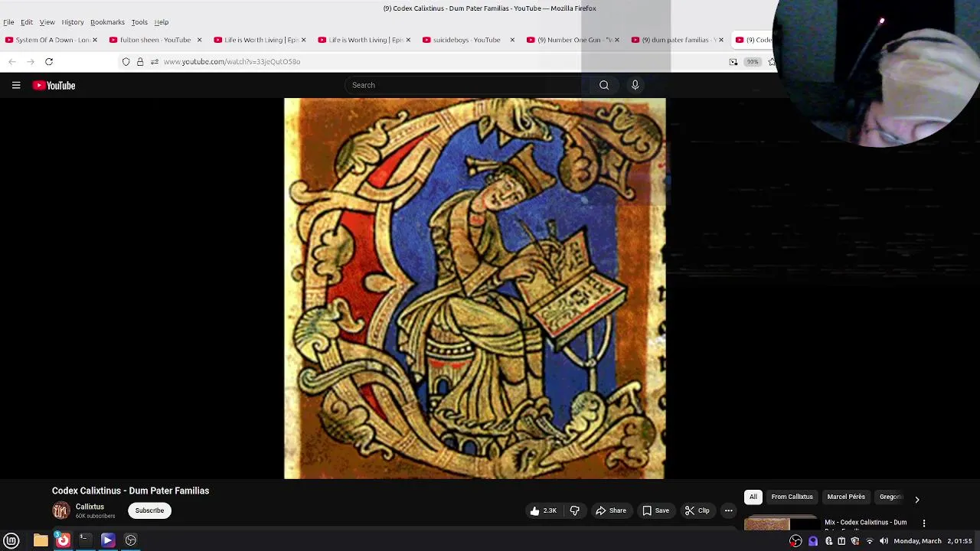Image resolution: width=980 pixels, height=551 pixels.
Task: Like the video (2.3K thumbs up)
Action: (x=543, y=510)
